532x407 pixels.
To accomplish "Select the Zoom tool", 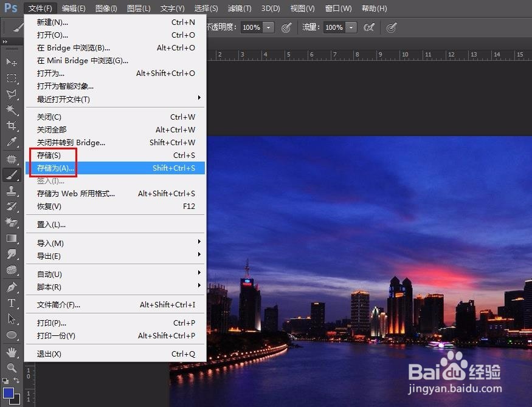I will point(12,368).
